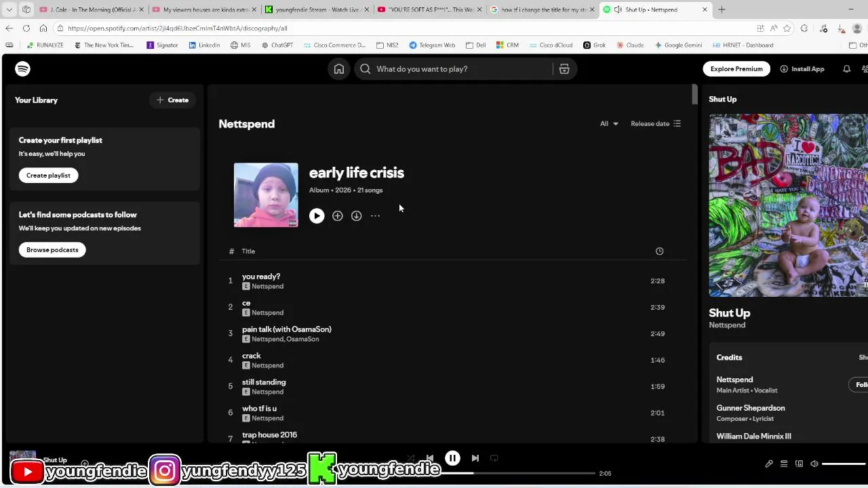Screen dimensions: 868x488
Task: Open the notifications bell
Action: pyautogui.click(x=846, y=68)
